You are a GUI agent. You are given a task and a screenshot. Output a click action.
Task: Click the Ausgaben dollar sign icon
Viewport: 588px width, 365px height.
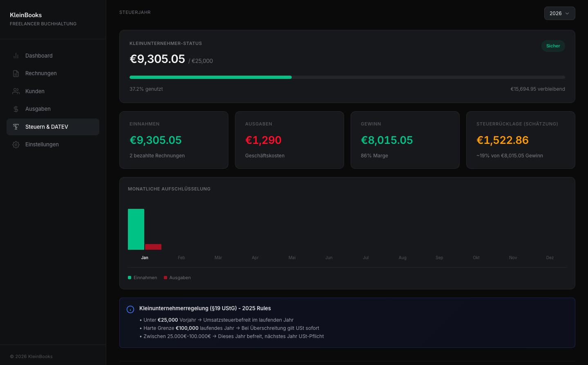pos(16,109)
